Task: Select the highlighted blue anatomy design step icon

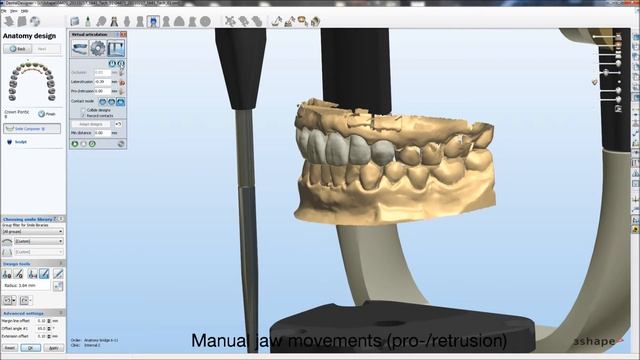Action: tap(153, 21)
